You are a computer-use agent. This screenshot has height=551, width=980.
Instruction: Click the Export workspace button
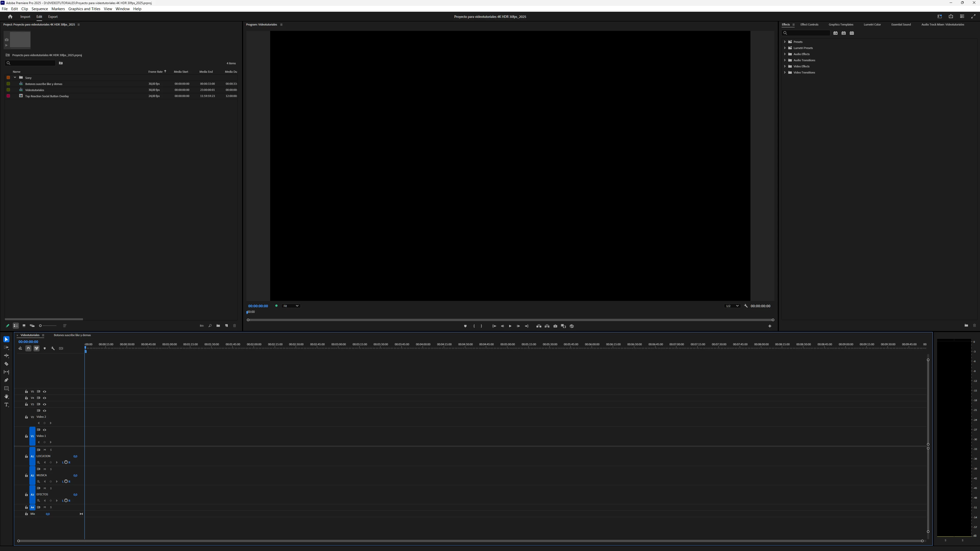tap(53, 17)
